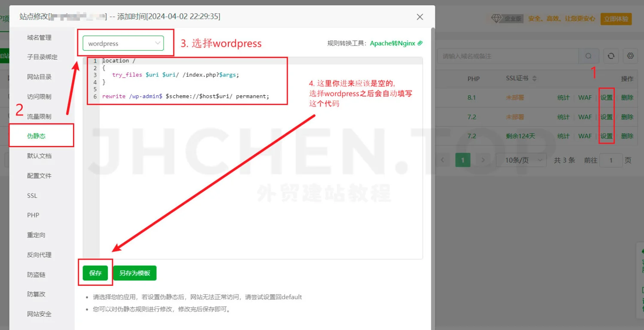The height and width of the screenshot is (330, 644).
Task: Click PHP version 8.1 in the table
Action: 472,97
